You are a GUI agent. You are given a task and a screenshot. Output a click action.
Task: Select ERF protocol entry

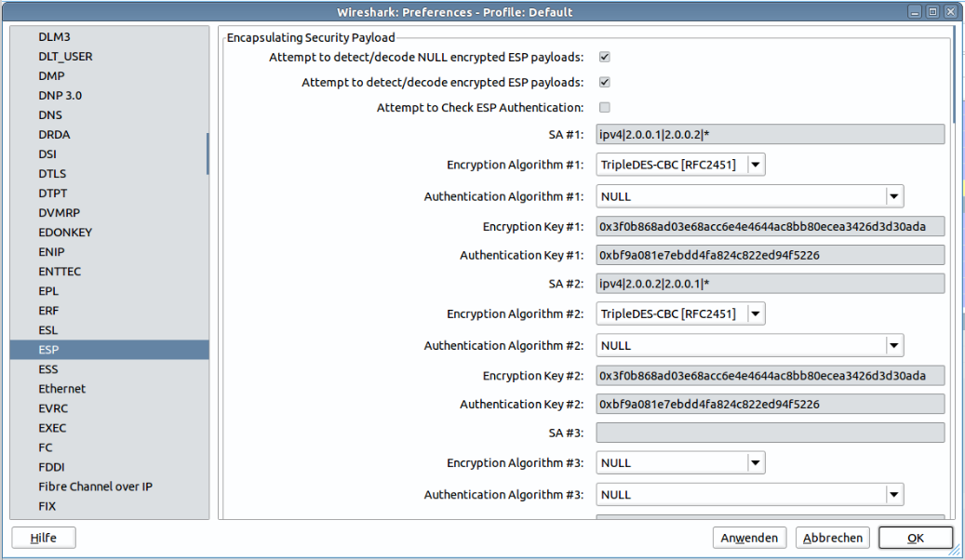click(x=109, y=311)
